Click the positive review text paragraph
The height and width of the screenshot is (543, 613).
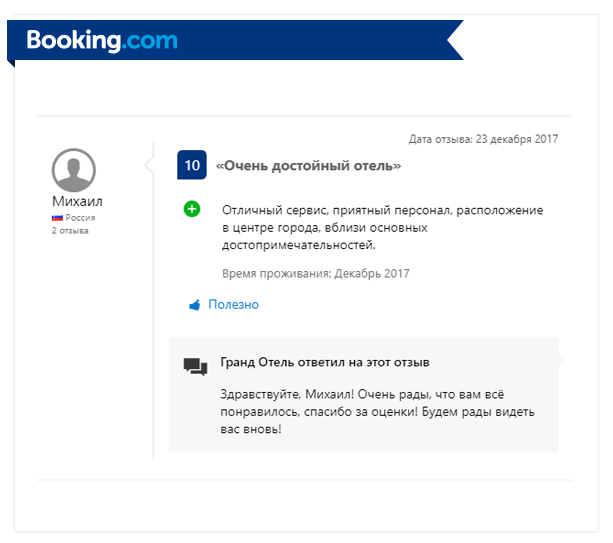click(382, 228)
